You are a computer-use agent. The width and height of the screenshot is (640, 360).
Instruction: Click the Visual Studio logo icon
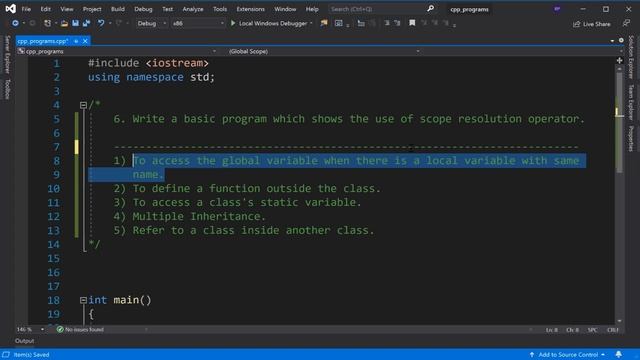(x=11, y=9)
